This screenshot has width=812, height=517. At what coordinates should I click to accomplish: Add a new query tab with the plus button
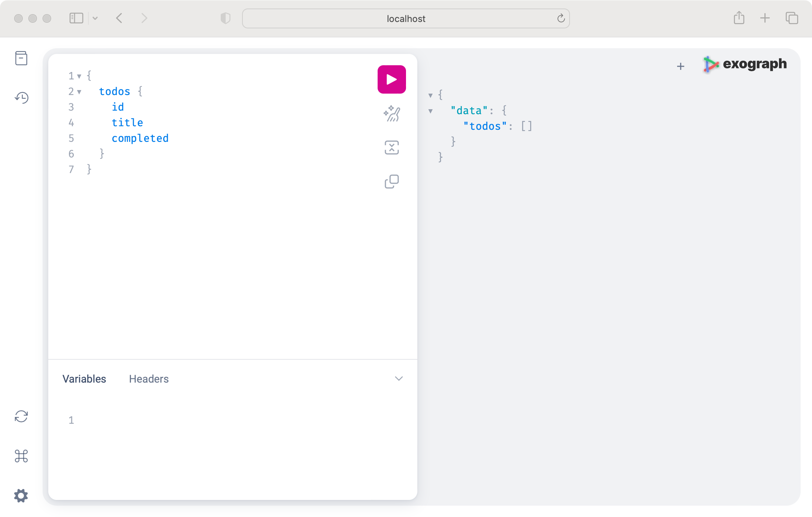click(681, 66)
